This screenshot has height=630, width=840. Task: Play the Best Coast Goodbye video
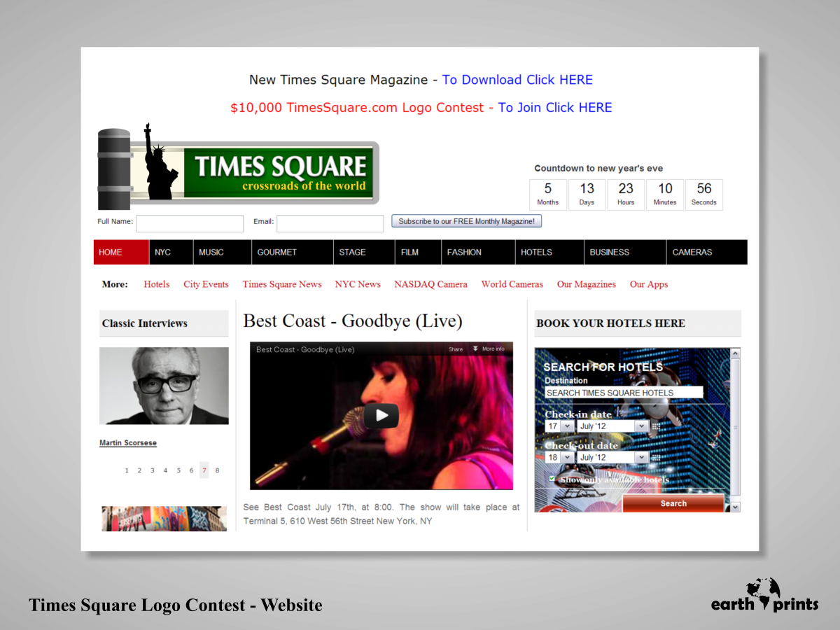pos(381,416)
